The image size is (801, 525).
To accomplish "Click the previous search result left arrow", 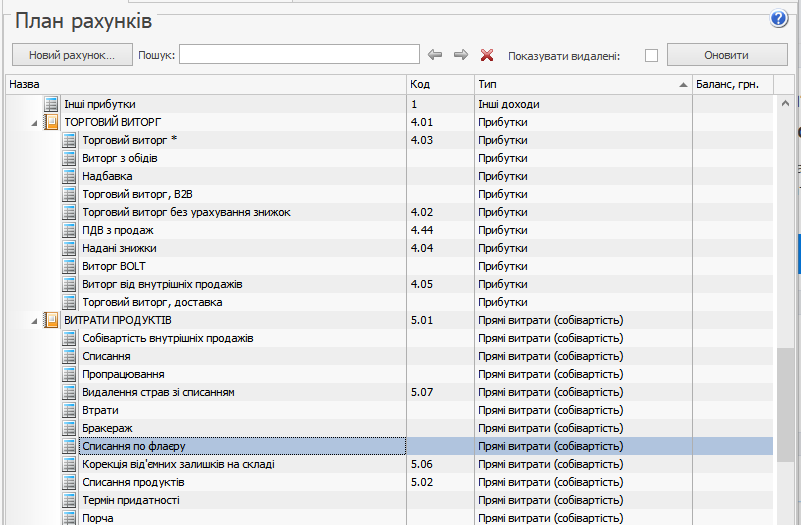I will click(x=435, y=55).
